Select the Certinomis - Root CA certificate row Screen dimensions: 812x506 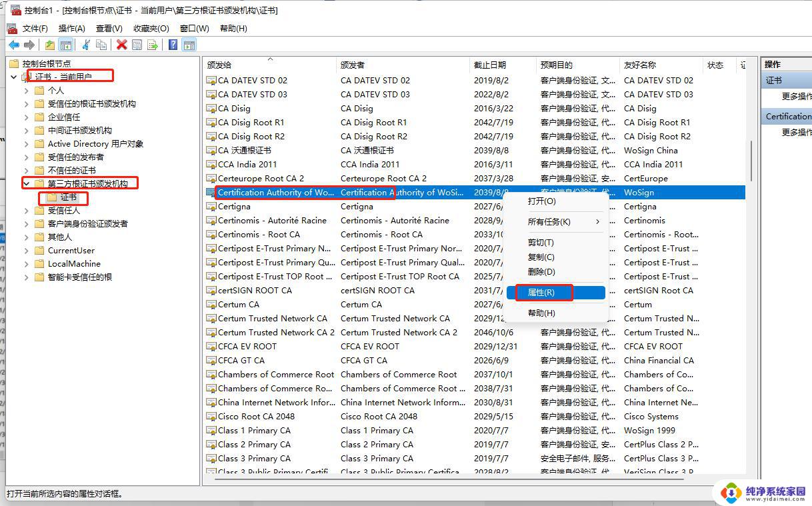[x=475, y=234]
